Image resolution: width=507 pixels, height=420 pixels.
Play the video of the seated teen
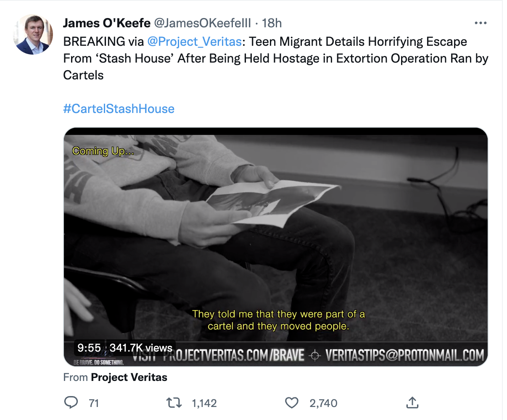click(x=275, y=235)
